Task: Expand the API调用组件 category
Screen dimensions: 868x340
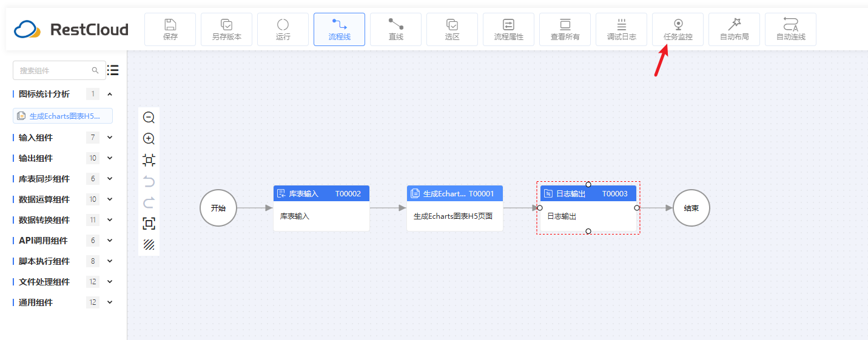Action: (x=110, y=241)
